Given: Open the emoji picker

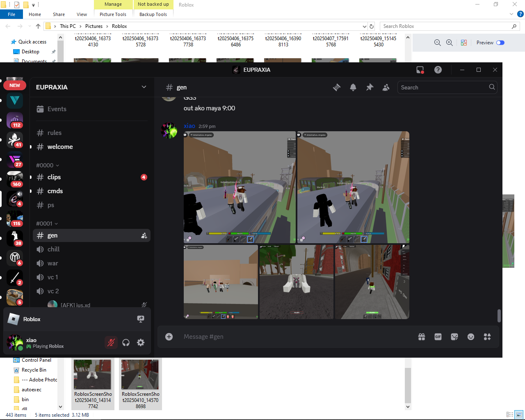Looking at the screenshot, I should click(x=471, y=337).
